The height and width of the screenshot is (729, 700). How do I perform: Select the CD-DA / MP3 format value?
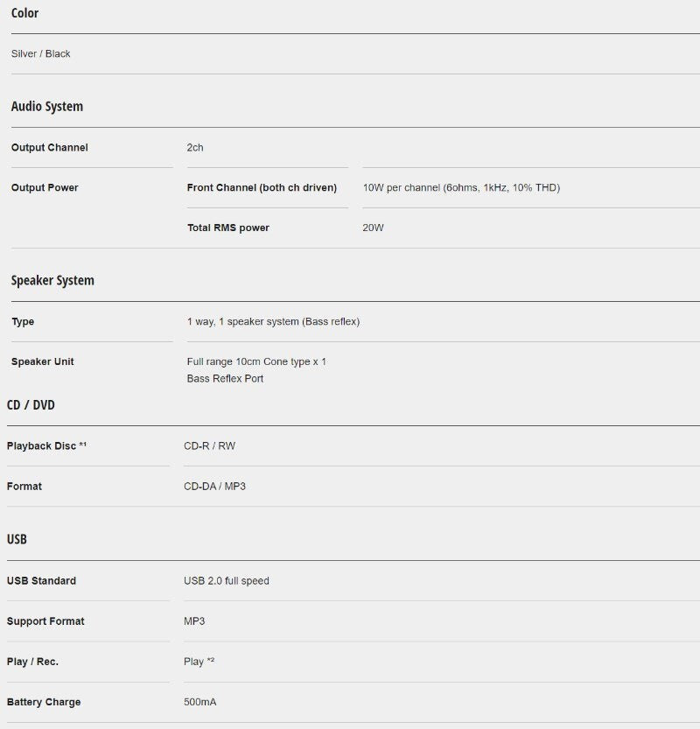click(x=214, y=487)
